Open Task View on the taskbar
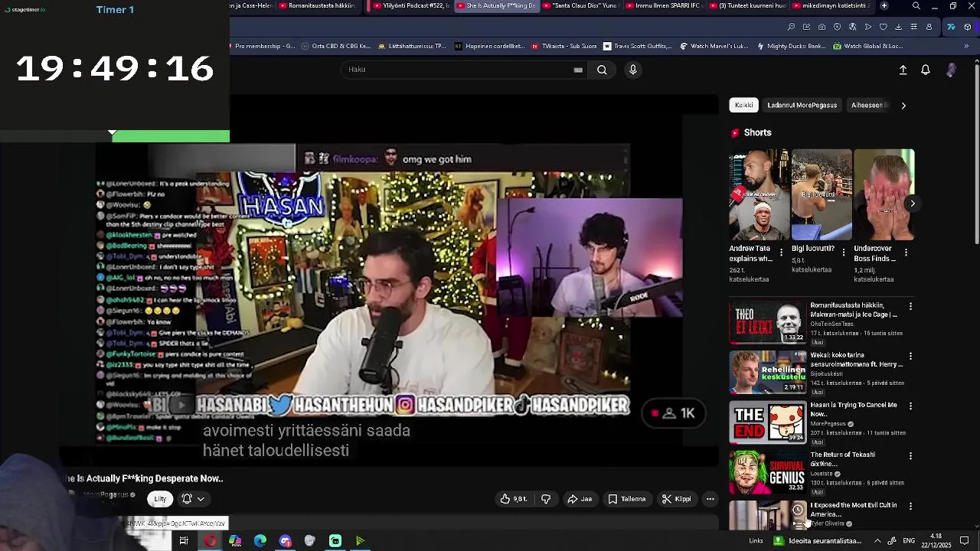Image resolution: width=980 pixels, height=551 pixels. (184, 541)
